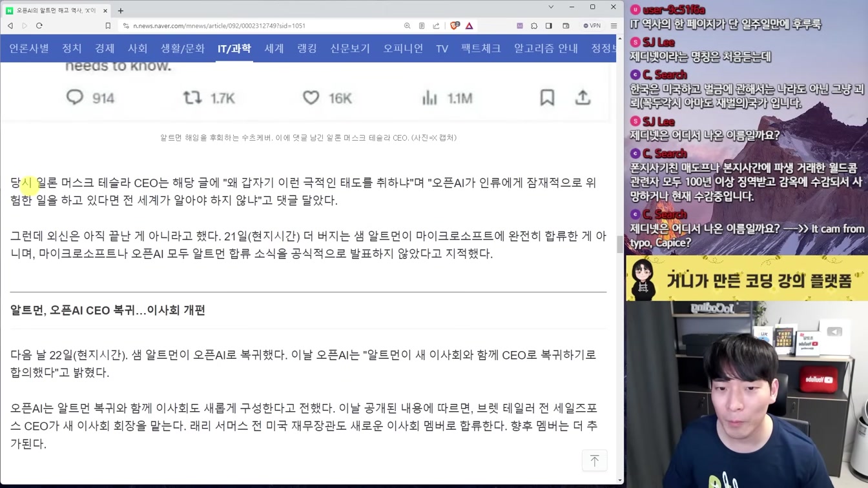Click the user-9c51f6a chat name

point(674,10)
